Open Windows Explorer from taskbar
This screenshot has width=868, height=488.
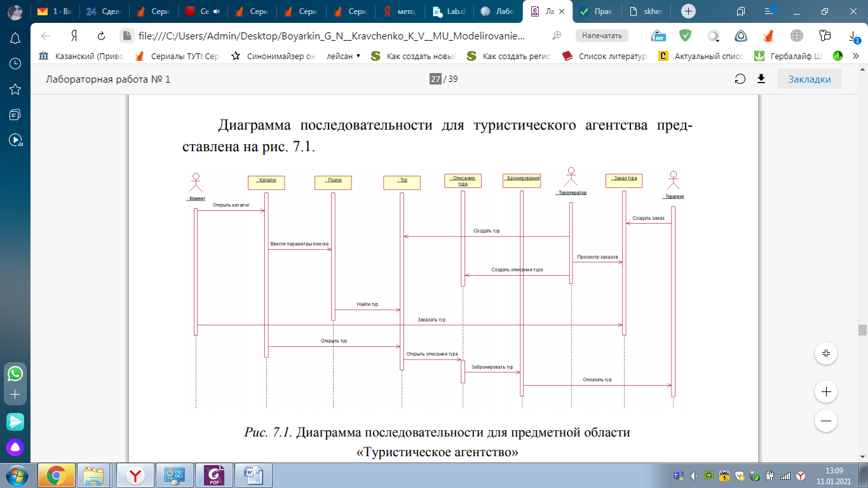[94, 475]
